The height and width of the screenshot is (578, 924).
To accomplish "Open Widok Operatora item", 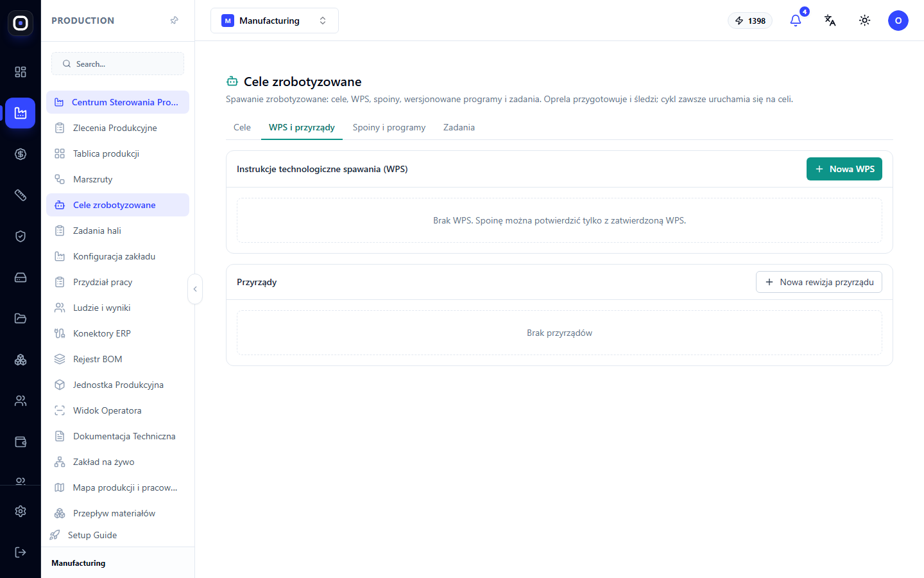I will [117, 410].
